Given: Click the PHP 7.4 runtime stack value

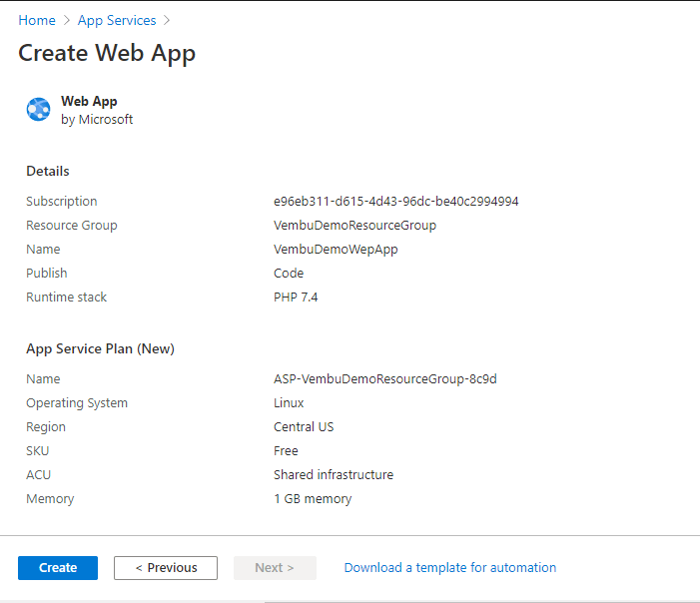Looking at the screenshot, I should coord(296,298).
